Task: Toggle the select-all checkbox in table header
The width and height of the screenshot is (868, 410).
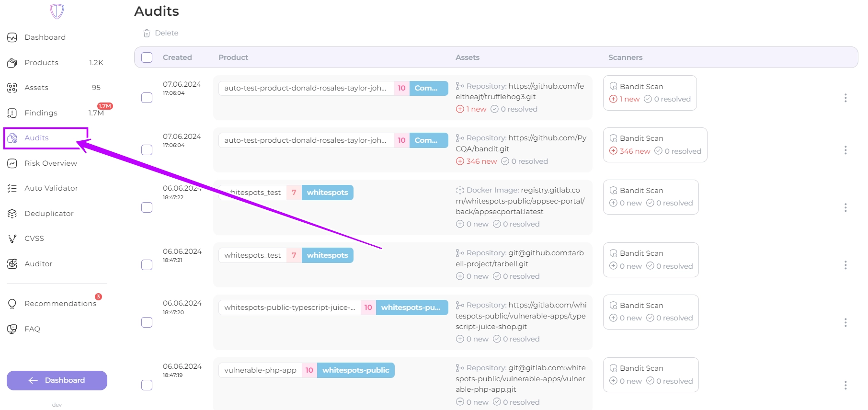Action: pos(147,57)
